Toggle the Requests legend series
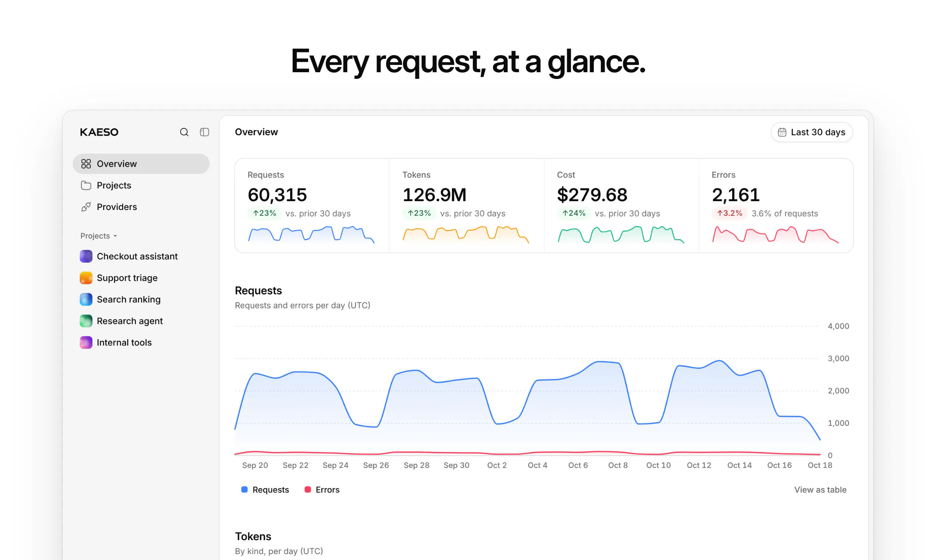Screen dimensions: 936x560 [x=265, y=489]
